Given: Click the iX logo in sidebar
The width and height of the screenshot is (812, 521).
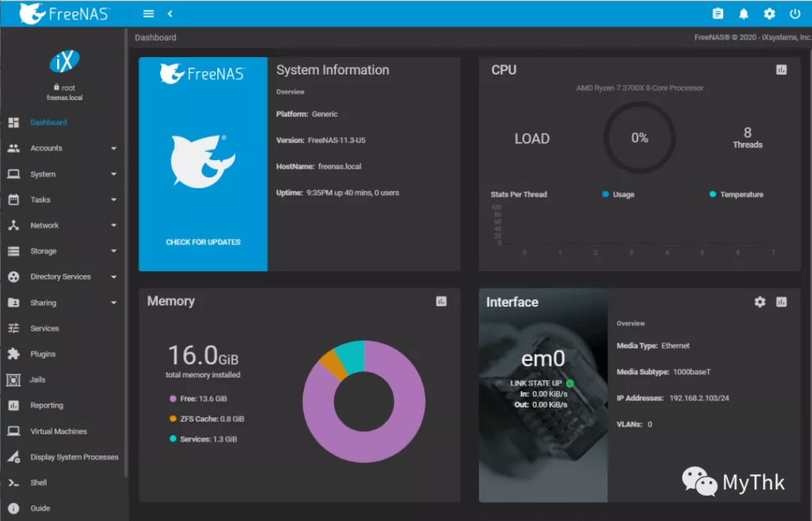Looking at the screenshot, I should pyautogui.click(x=64, y=62).
